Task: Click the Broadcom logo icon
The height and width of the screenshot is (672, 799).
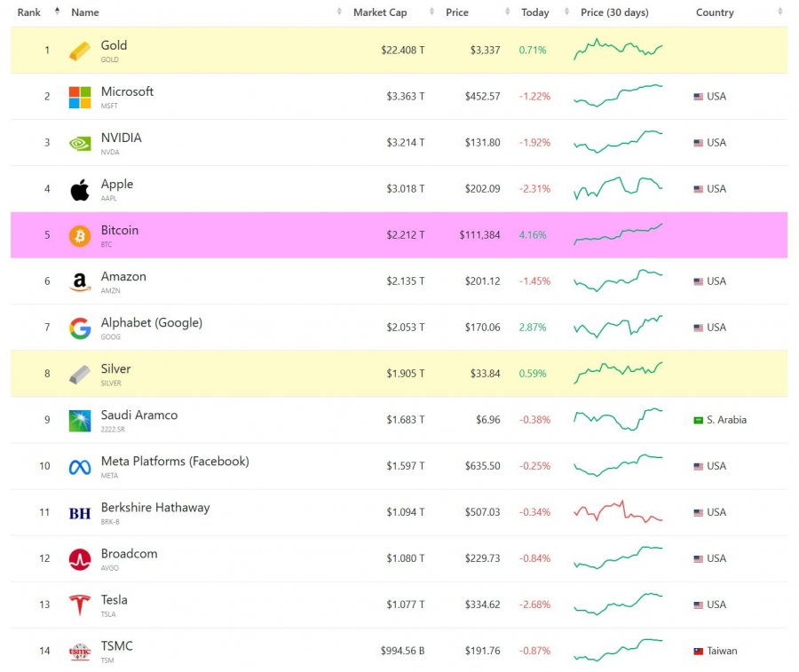Action: pos(80,559)
